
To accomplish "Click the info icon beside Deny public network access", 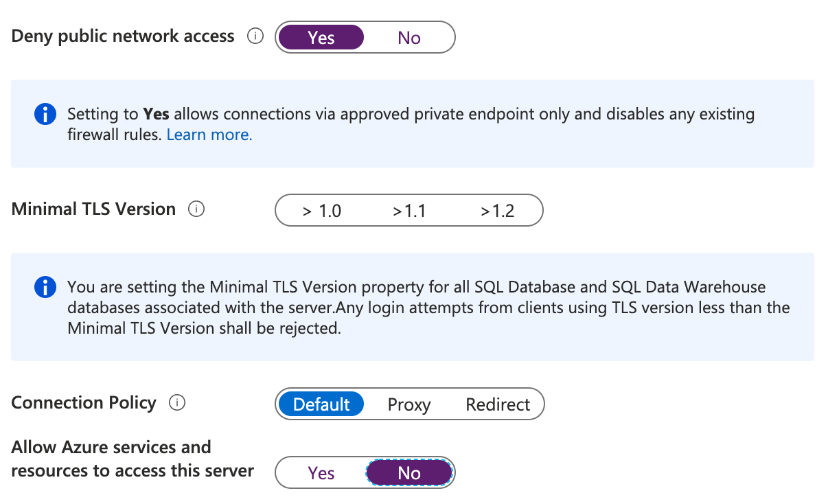I will click(x=255, y=36).
